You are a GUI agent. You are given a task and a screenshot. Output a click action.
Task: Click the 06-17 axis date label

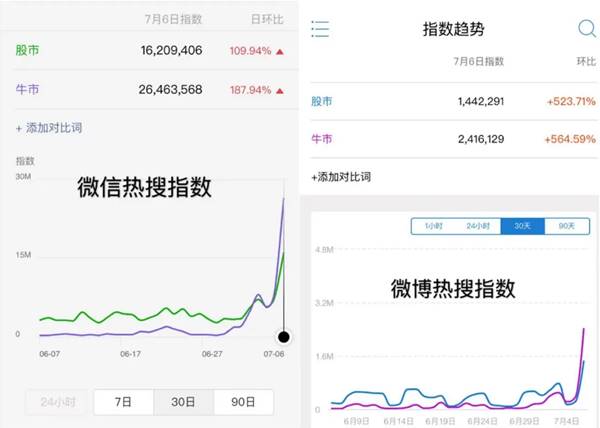tap(130, 354)
